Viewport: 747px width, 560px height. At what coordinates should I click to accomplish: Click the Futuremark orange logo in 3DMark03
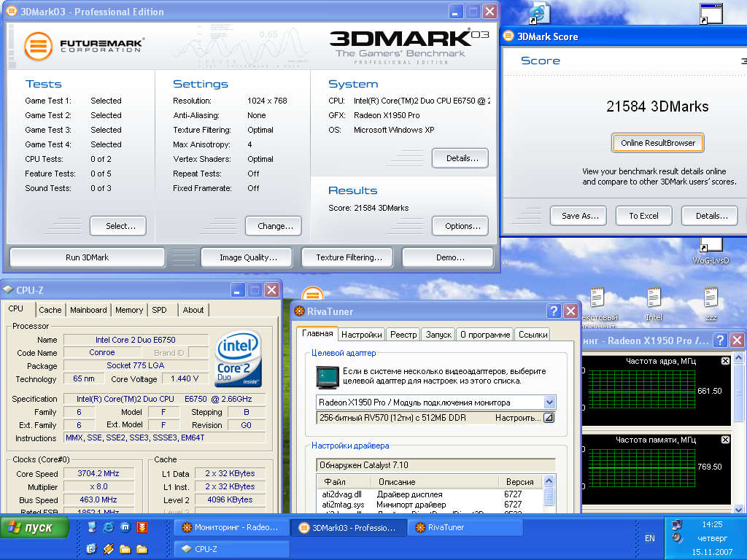(38, 46)
